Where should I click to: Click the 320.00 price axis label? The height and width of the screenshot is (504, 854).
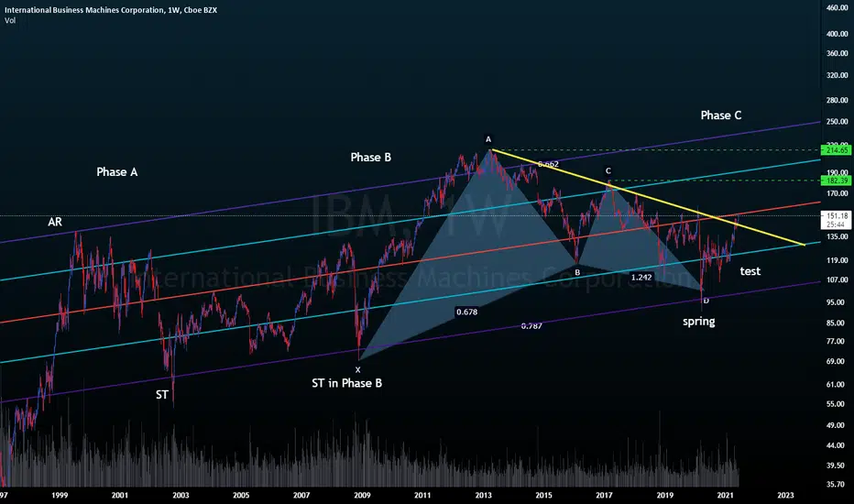click(838, 75)
